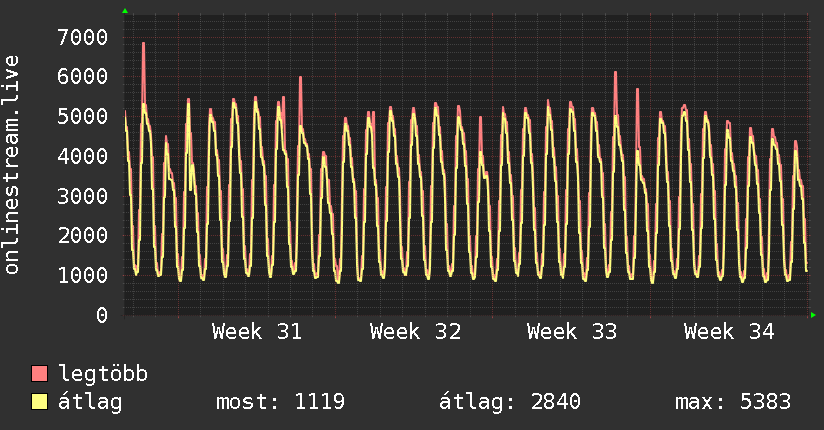Click the 1000 y-axis label

(x=83, y=275)
